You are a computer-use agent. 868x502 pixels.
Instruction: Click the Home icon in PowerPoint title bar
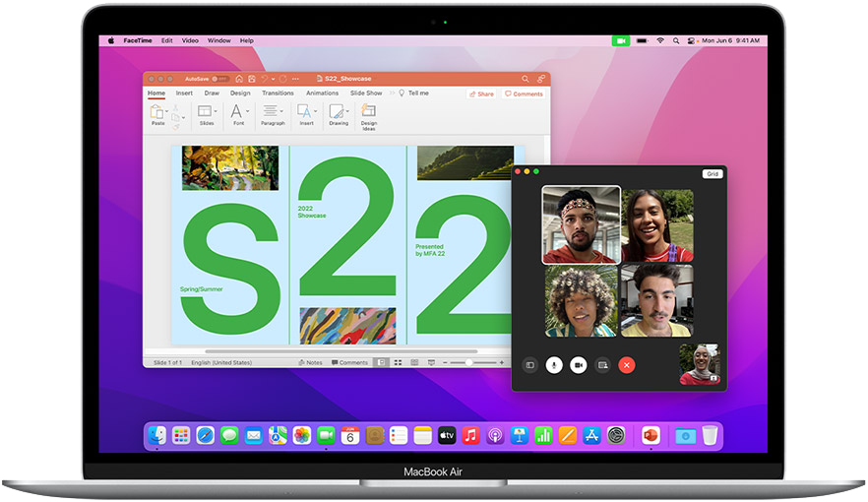pyautogui.click(x=239, y=79)
